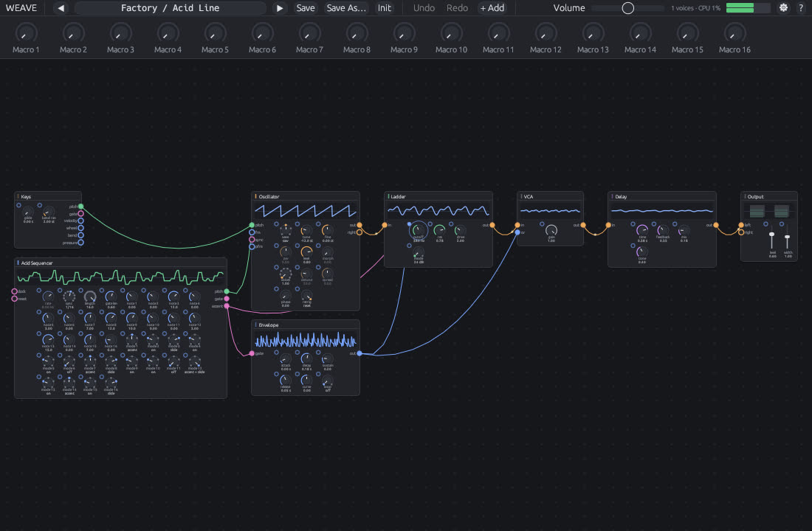Load the previous preset with left arrow
The image size is (812, 531).
(x=61, y=8)
